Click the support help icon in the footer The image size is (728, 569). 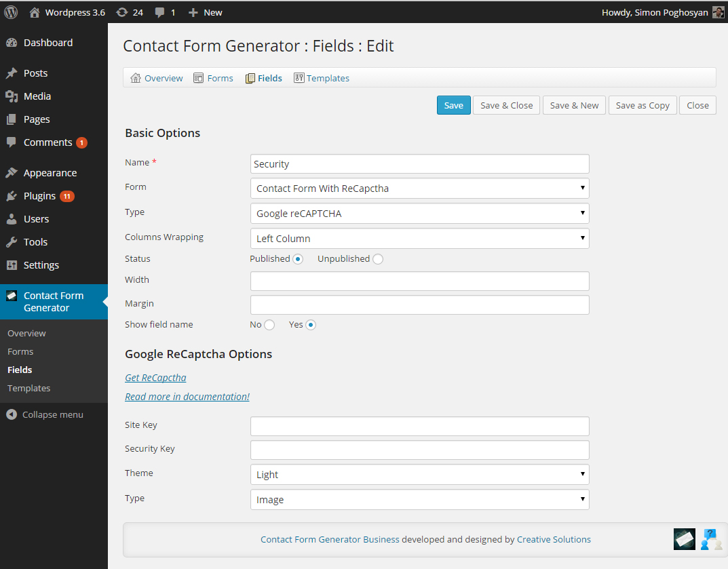711,539
